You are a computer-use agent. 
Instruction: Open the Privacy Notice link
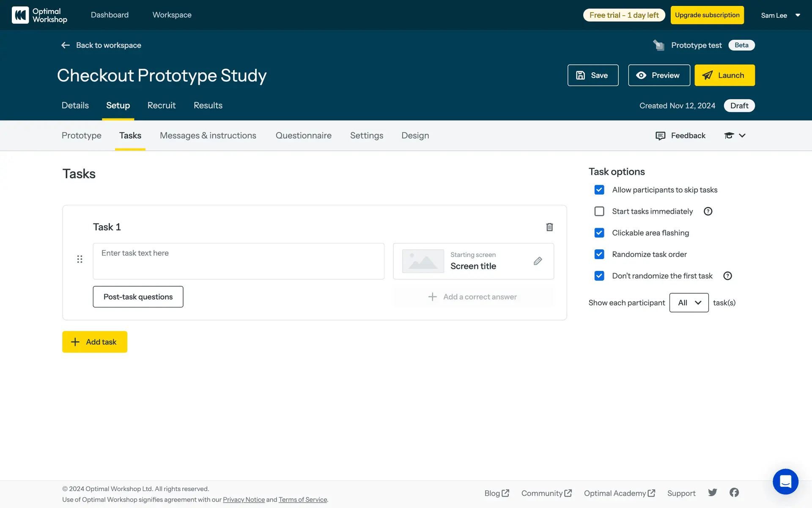coord(244,500)
